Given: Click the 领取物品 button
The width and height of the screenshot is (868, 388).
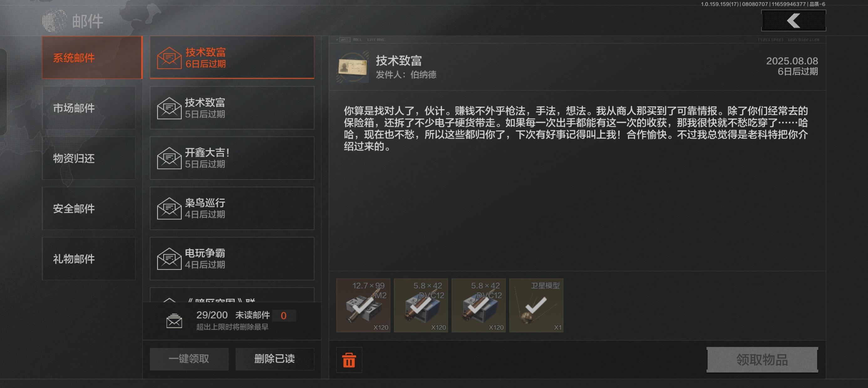Looking at the screenshot, I should click(762, 360).
